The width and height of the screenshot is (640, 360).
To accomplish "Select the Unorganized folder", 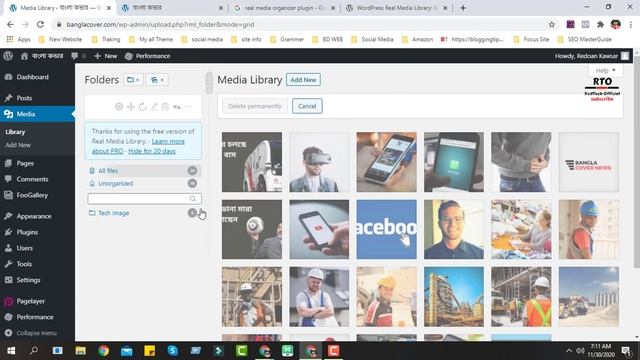I will tap(143, 183).
